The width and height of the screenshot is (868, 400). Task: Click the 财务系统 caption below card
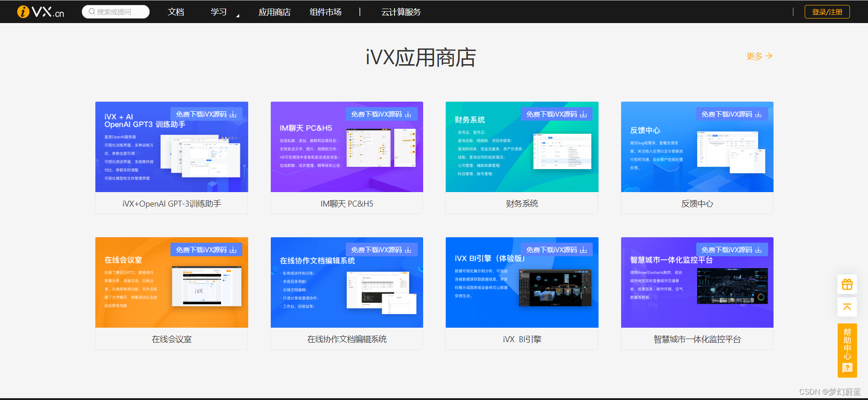522,204
